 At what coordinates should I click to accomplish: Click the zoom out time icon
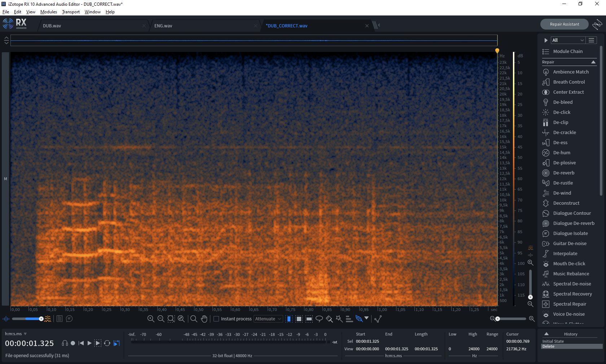pyautogui.click(x=161, y=319)
